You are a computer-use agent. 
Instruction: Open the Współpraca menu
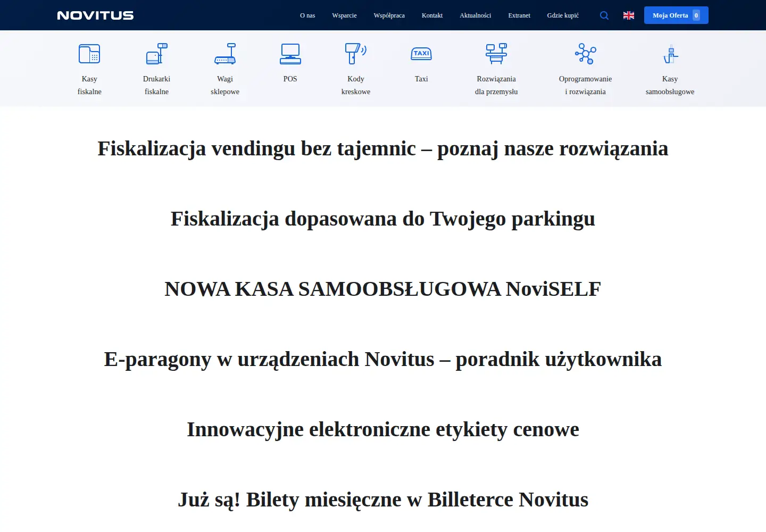point(389,15)
